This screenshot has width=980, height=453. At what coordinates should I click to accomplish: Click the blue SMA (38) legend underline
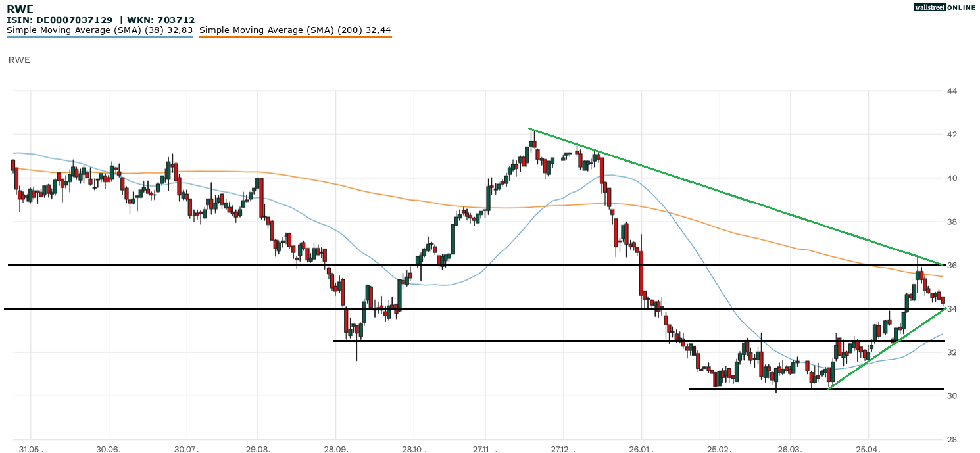coord(99,37)
